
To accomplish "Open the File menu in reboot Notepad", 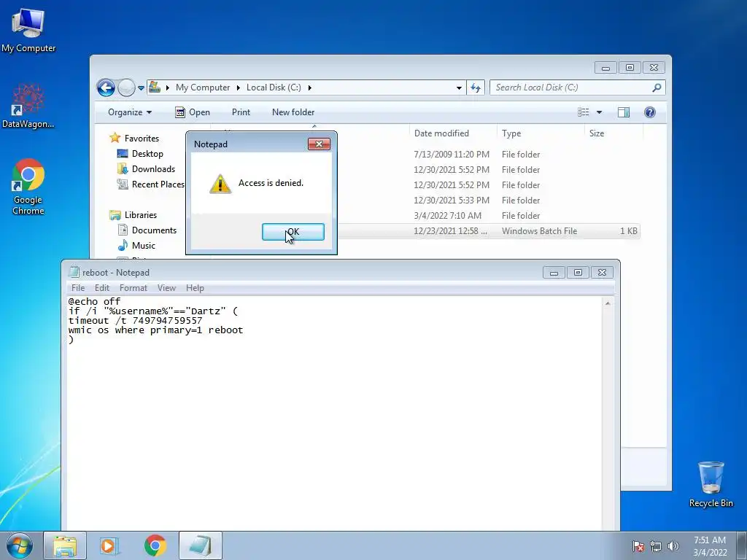I will (x=77, y=287).
